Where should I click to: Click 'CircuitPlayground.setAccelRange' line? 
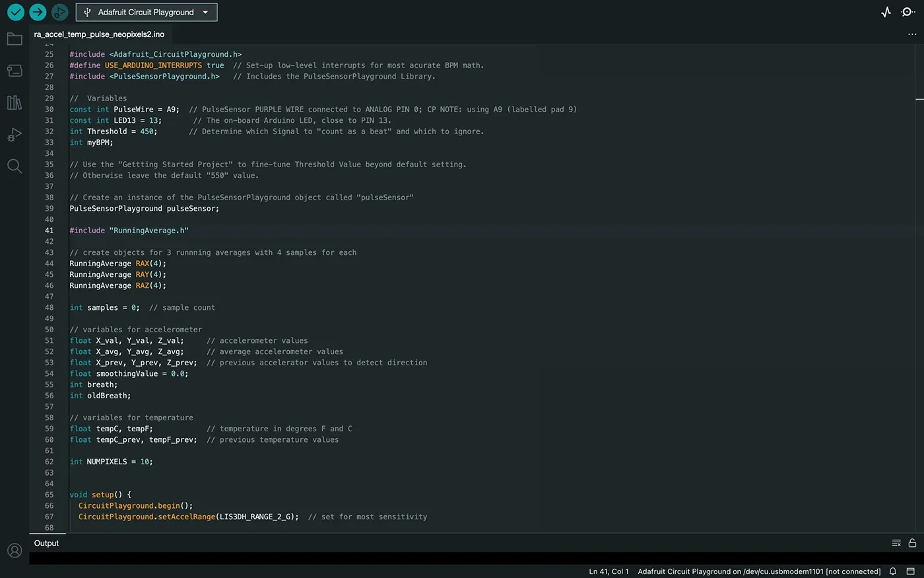[188, 517]
